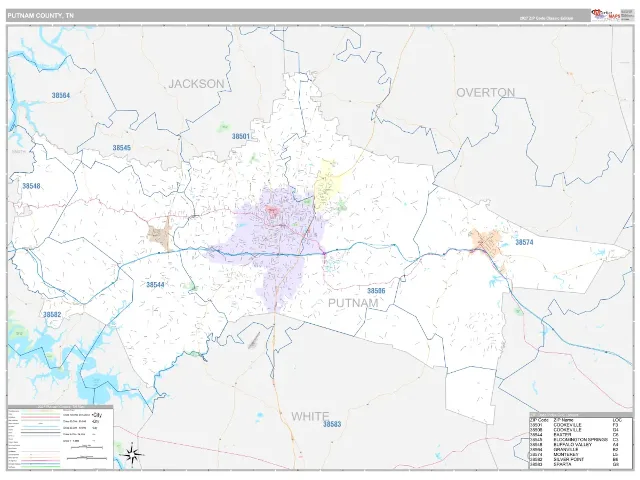Click GRANVILLE row in ZIP index table
Screen dimensions: 640x480
click(x=575, y=449)
